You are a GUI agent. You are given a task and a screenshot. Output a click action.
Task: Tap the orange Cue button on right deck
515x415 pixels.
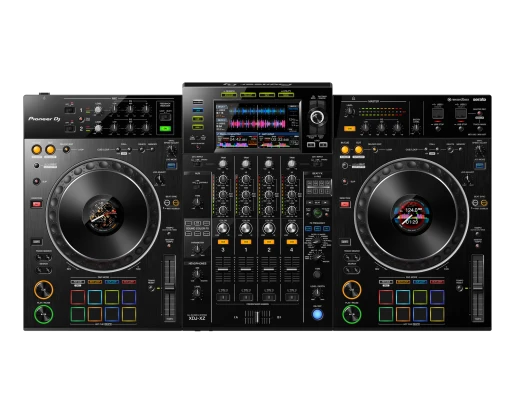[352, 290]
